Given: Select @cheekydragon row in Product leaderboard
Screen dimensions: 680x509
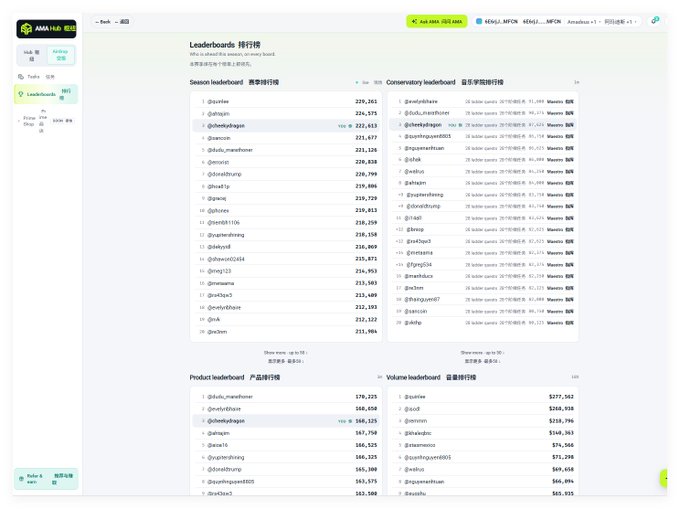Looking at the screenshot, I should click(x=286, y=421).
